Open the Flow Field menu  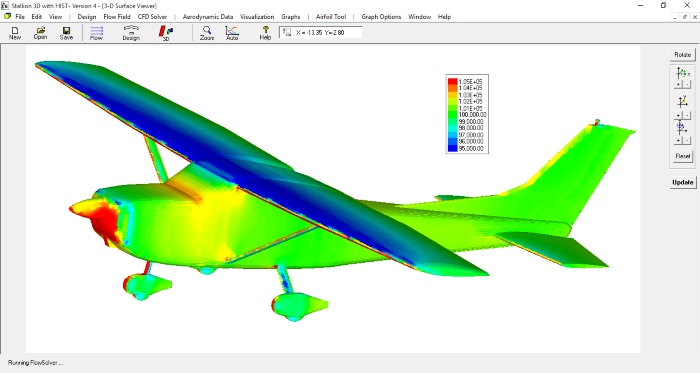pos(117,17)
